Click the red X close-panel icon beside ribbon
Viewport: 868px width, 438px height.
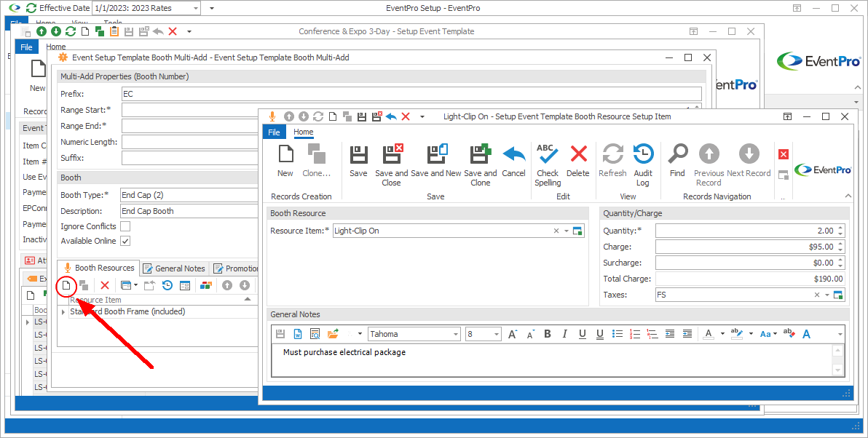click(784, 154)
